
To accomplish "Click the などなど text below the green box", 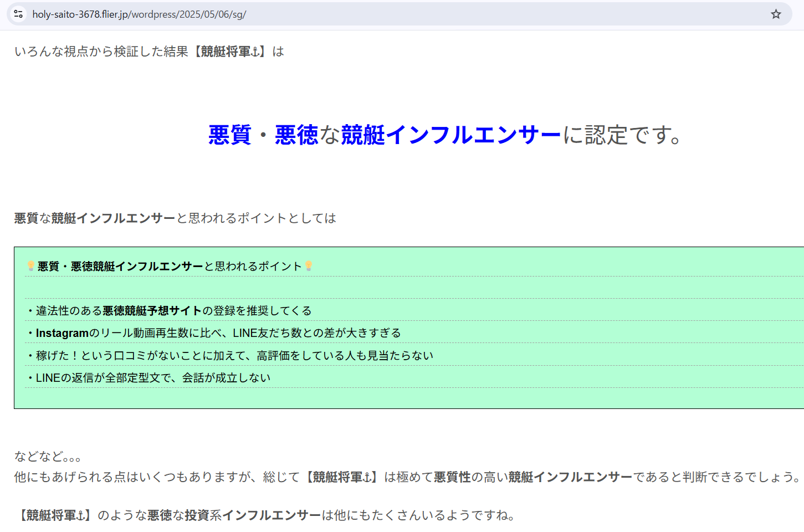I will [48, 457].
